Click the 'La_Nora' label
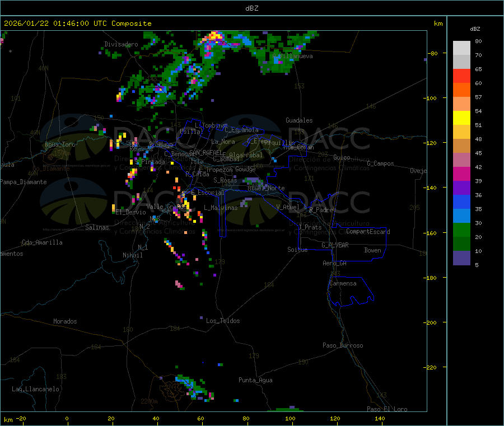504x426 pixels. click(x=223, y=142)
